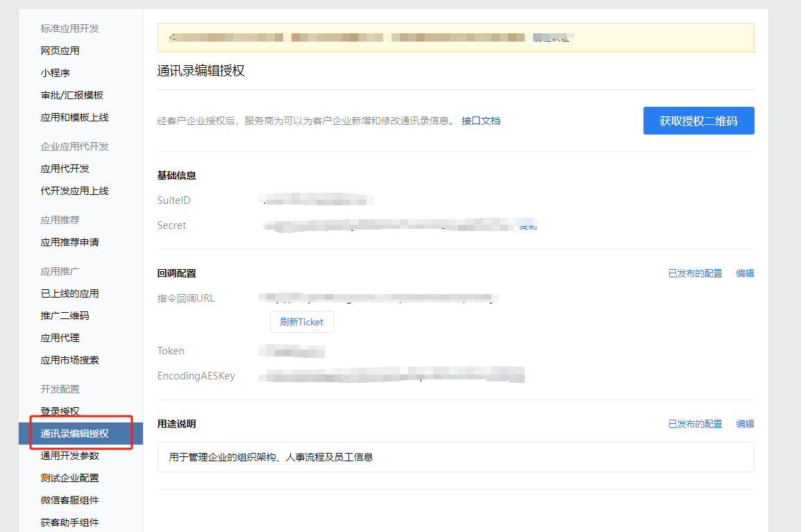Select 获客助手组件 in the sidebar
801x532 pixels.
click(x=70, y=522)
